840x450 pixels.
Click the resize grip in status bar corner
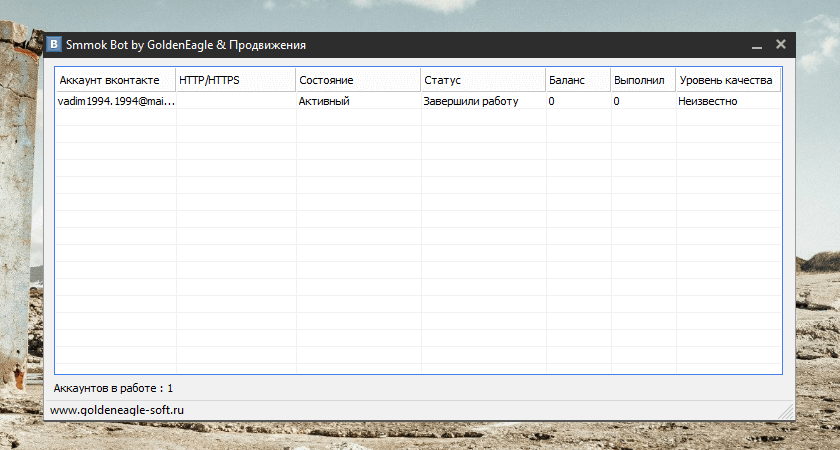click(x=786, y=411)
